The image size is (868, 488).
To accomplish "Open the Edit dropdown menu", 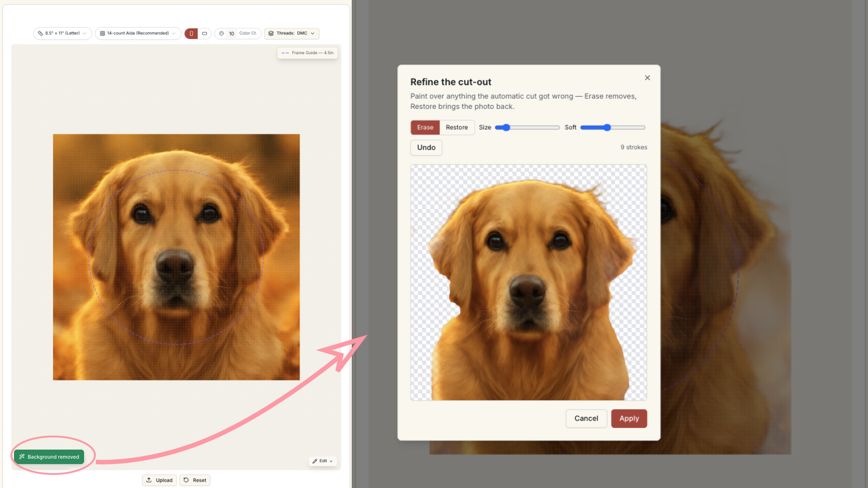I will pyautogui.click(x=323, y=461).
